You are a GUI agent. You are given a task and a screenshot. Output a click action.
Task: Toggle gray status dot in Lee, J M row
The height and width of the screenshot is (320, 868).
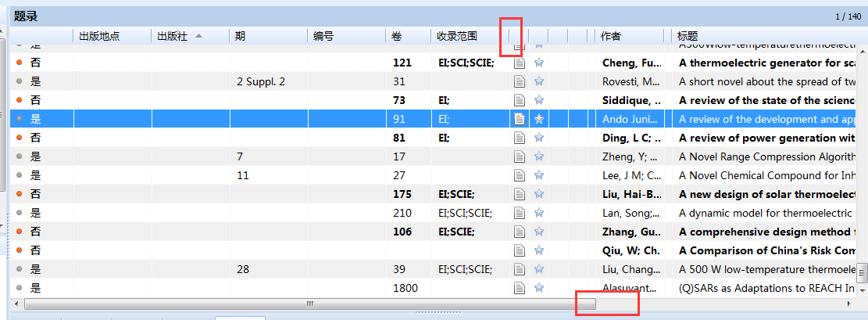point(20,175)
